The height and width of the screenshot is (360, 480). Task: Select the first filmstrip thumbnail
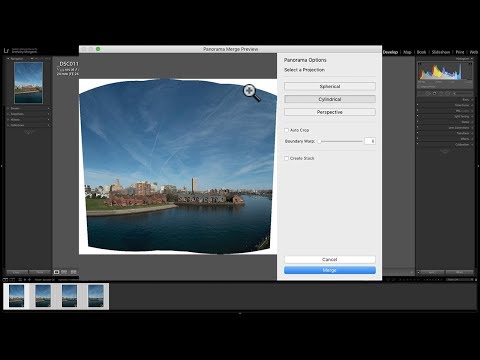(16, 296)
